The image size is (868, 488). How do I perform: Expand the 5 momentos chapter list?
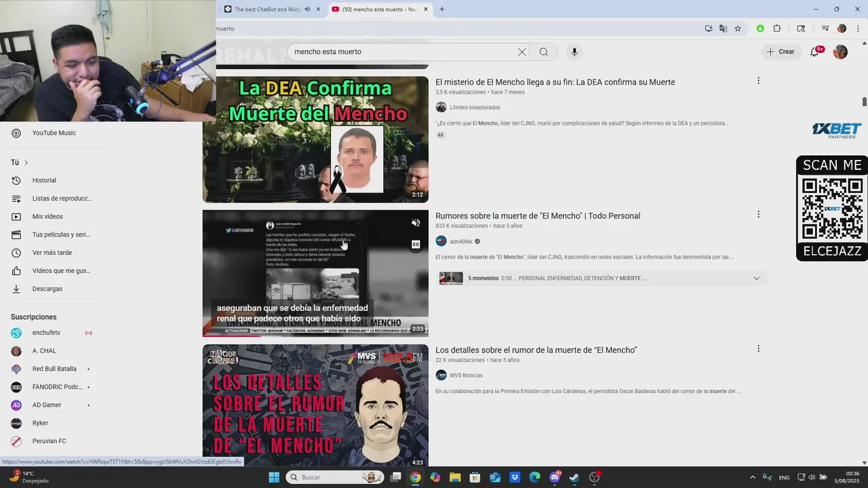click(x=756, y=278)
